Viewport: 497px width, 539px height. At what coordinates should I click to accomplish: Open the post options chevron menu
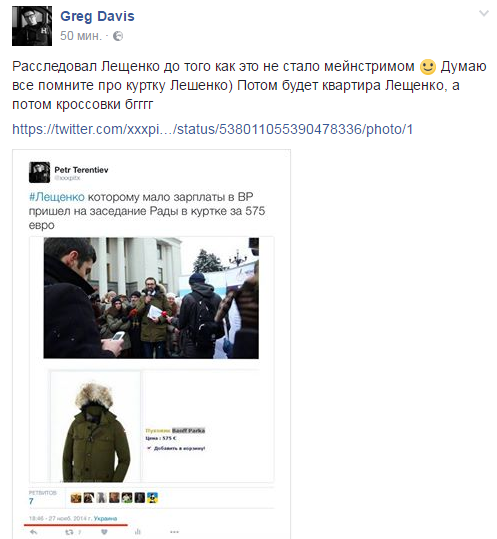click(x=484, y=13)
